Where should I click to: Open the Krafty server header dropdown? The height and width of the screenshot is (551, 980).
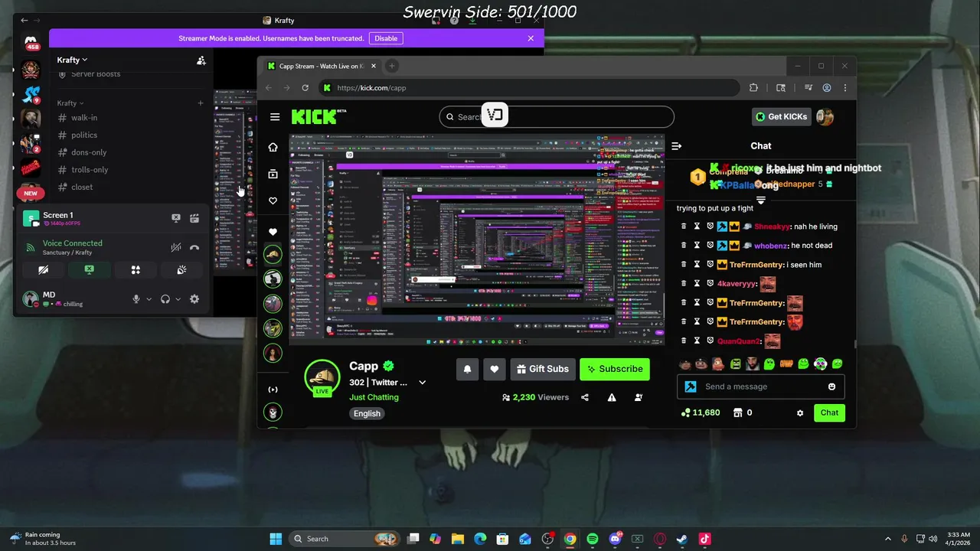tap(72, 60)
